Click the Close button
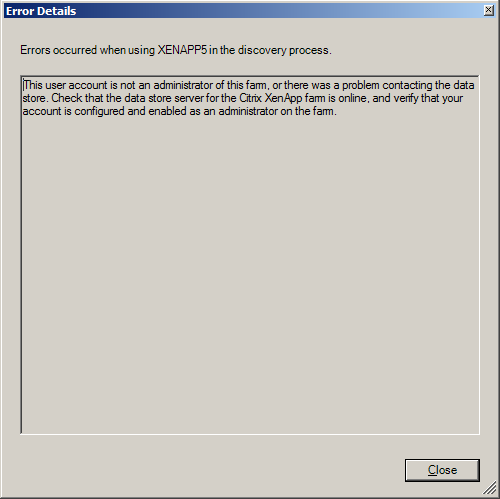This screenshot has width=500, height=499. point(442,470)
